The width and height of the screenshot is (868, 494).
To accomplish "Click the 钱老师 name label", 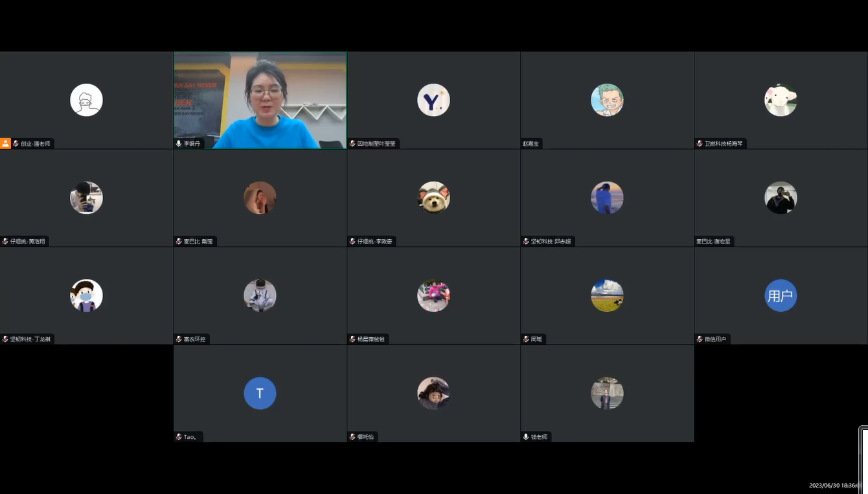I will pos(540,437).
